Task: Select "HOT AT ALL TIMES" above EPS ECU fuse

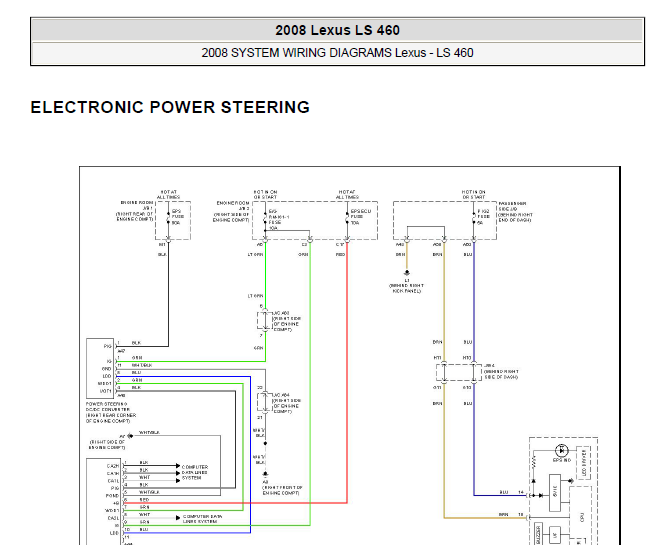Action: 347,195
